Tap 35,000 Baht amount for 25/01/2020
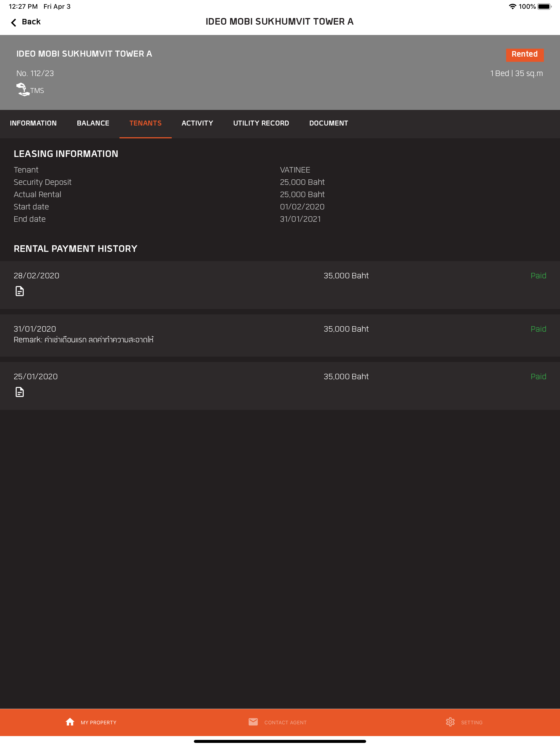 point(346,377)
